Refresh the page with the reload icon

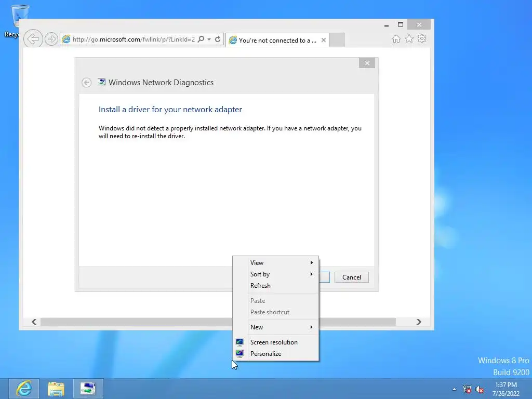point(218,39)
